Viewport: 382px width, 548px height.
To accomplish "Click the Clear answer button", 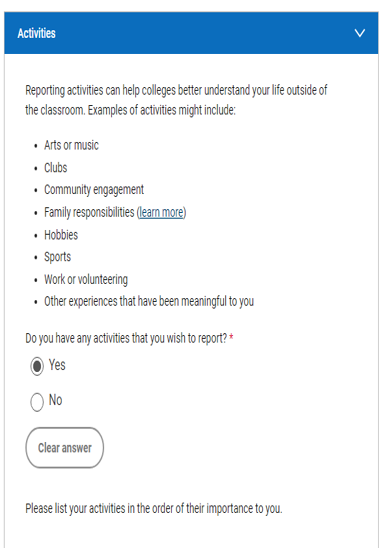I will [x=65, y=448].
